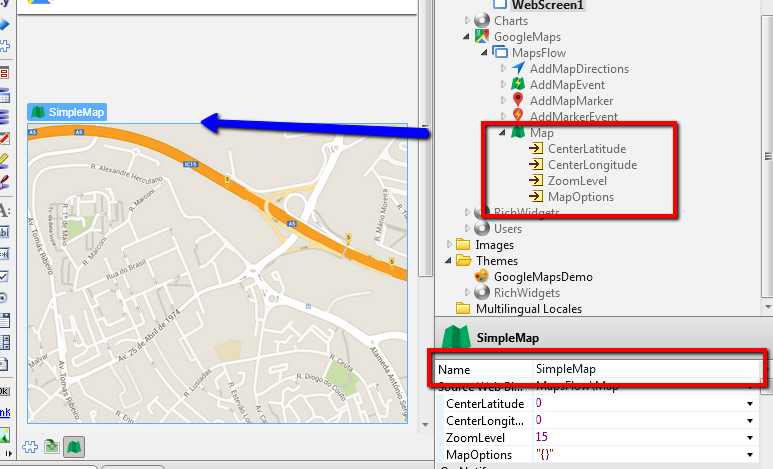The width and height of the screenshot is (773, 469).
Task: Select the SimpleMap widget label tab
Action: tap(67, 113)
